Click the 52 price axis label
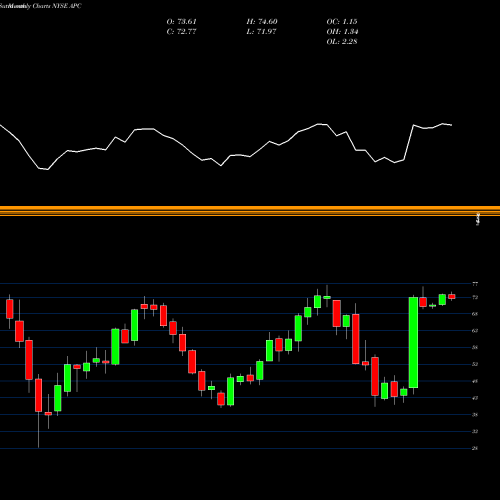Viewport: 500px width, 500px height. tap(475, 364)
